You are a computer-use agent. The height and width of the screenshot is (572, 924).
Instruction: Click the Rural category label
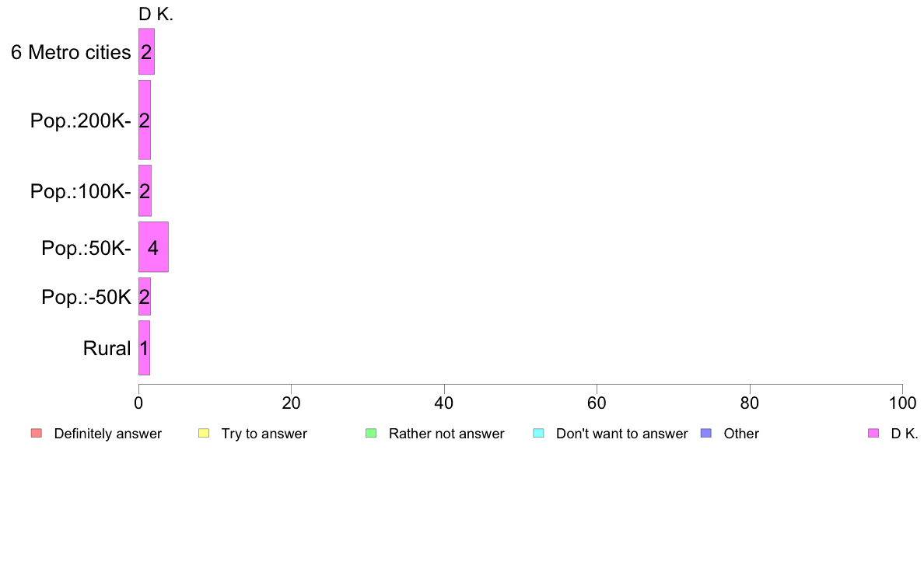pos(107,349)
